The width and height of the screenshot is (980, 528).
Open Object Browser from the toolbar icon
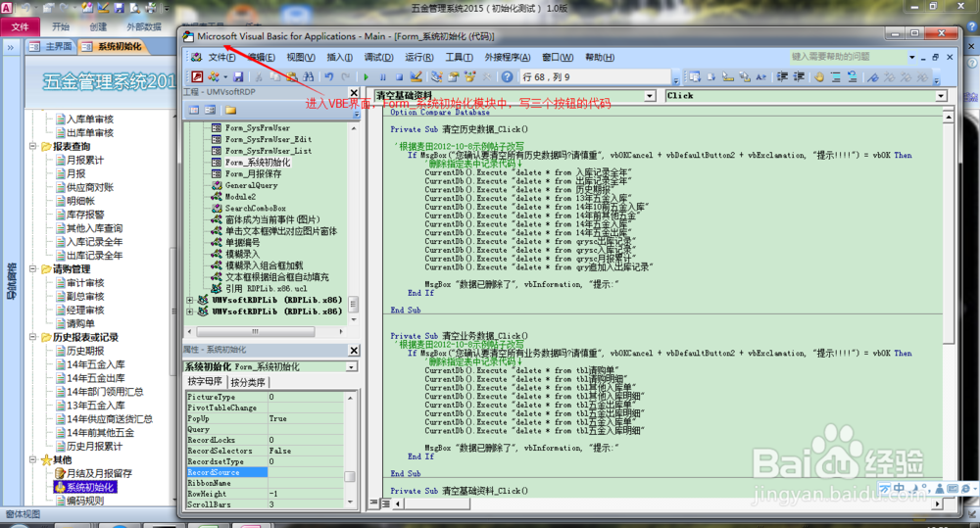[469, 76]
